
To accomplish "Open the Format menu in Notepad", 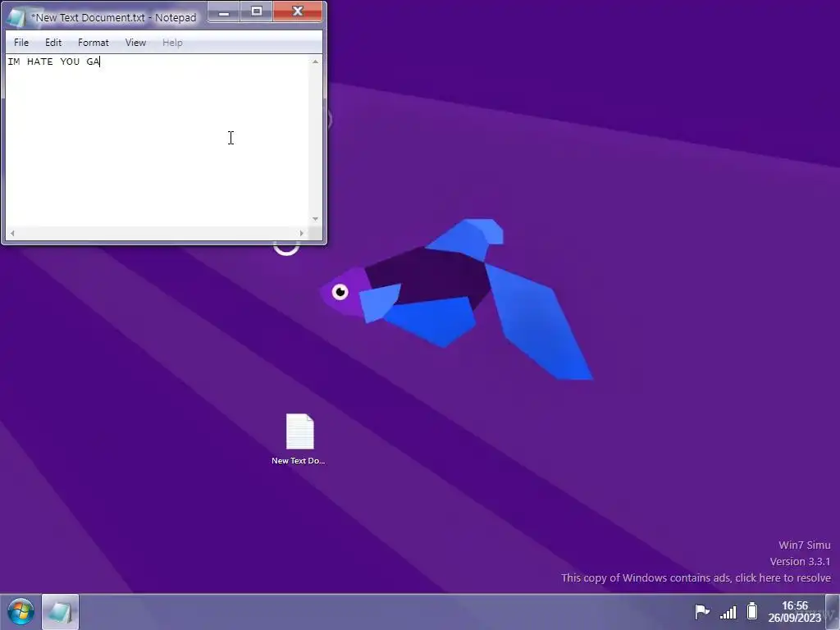I will [94, 43].
